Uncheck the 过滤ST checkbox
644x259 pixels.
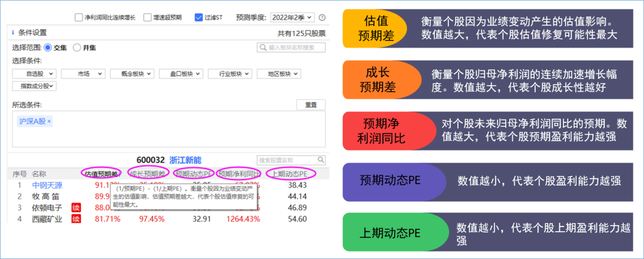tap(199, 18)
